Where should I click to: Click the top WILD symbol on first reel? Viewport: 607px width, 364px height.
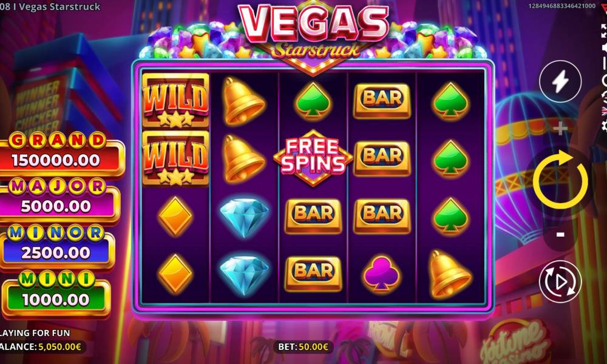pyautogui.click(x=176, y=100)
